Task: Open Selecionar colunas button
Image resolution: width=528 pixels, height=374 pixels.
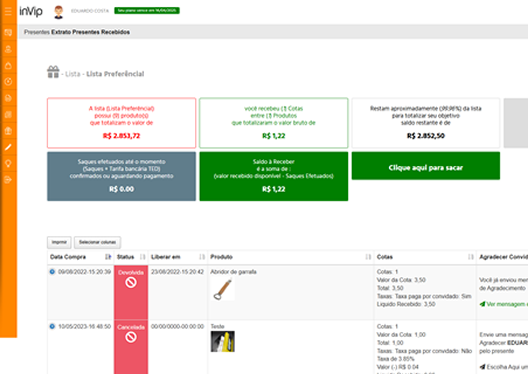Action: 97,242
